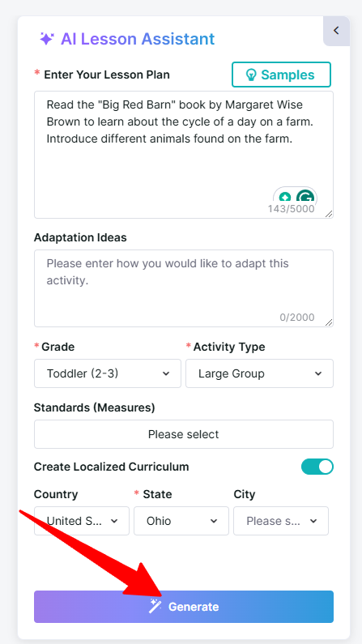Open the Activity Type dropdown showing Large Group
362x644 pixels.
(259, 373)
